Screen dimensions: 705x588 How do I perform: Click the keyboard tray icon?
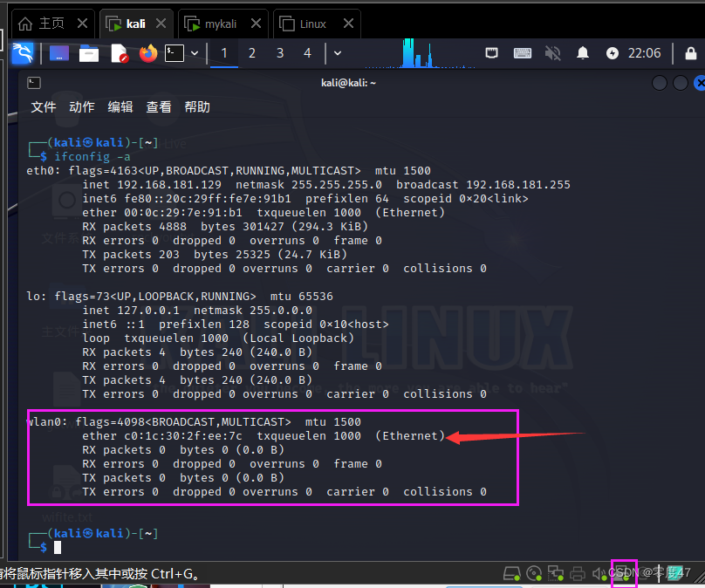coord(523,53)
